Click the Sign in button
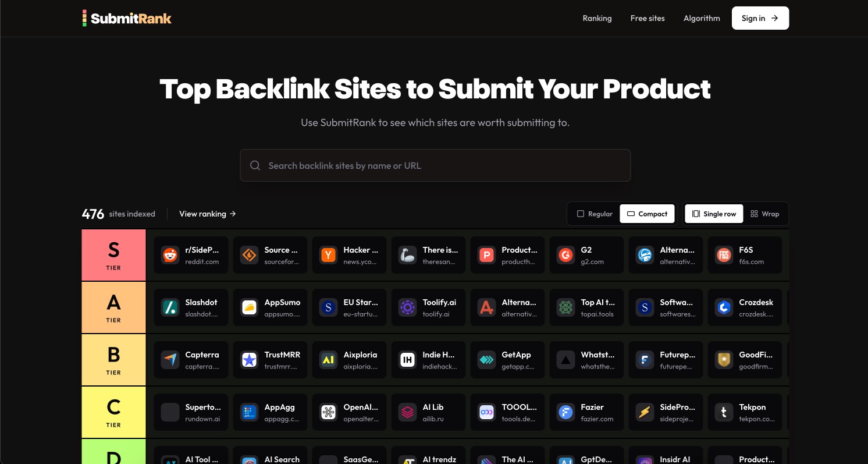Image resolution: width=868 pixels, height=464 pixels. click(x=760, y=18)
